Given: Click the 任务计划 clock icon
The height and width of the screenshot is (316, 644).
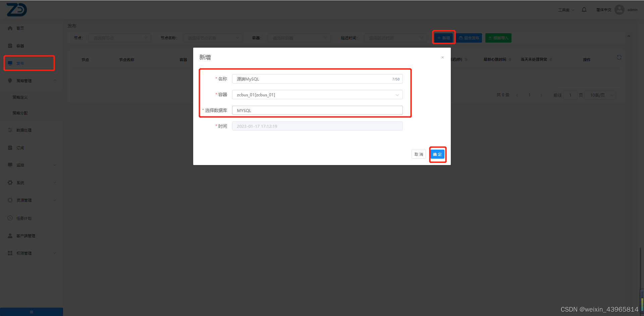Looking at the screenshot, I should [10, 218].
